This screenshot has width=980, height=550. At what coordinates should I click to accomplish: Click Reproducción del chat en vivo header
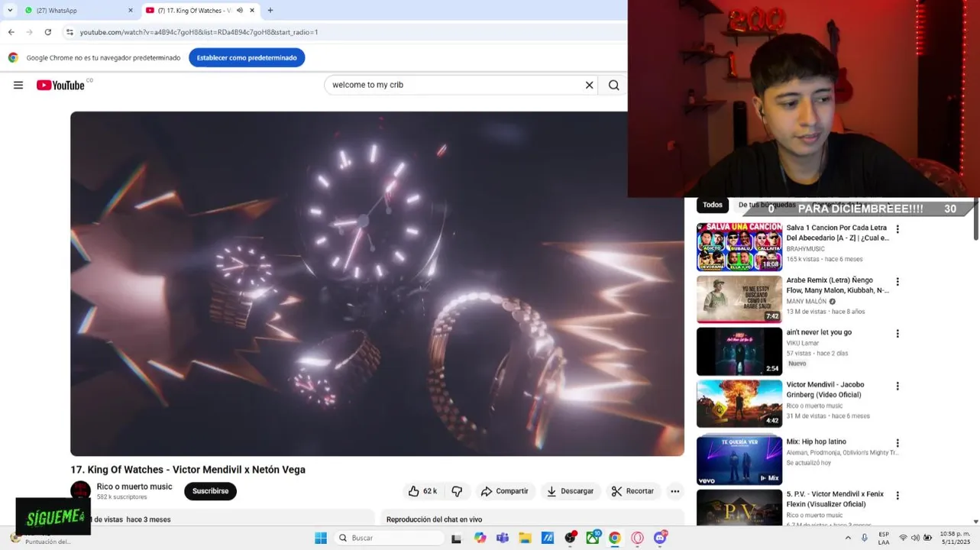pos(434,519)
